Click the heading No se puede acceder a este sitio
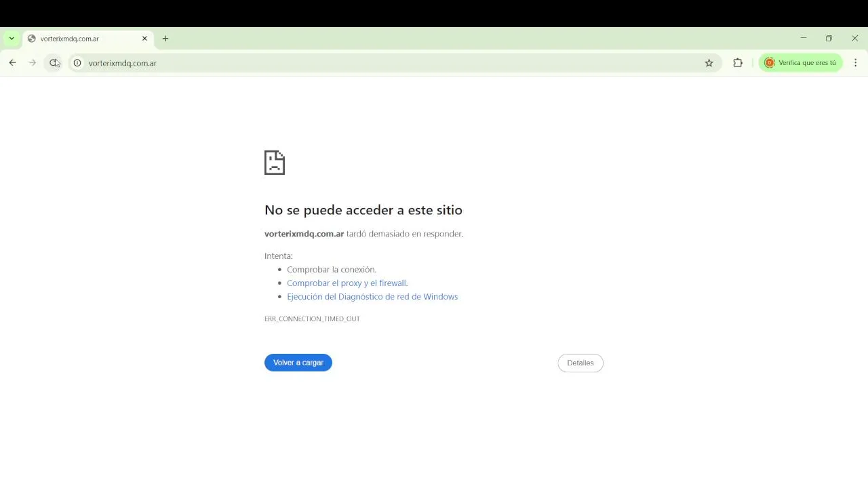The image size is (868, 488). tap(363, 210)
